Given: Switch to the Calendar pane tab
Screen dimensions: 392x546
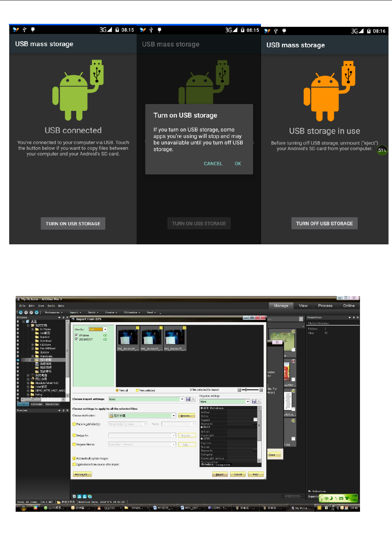Looking at the screenshot, I should pos(36,404).
